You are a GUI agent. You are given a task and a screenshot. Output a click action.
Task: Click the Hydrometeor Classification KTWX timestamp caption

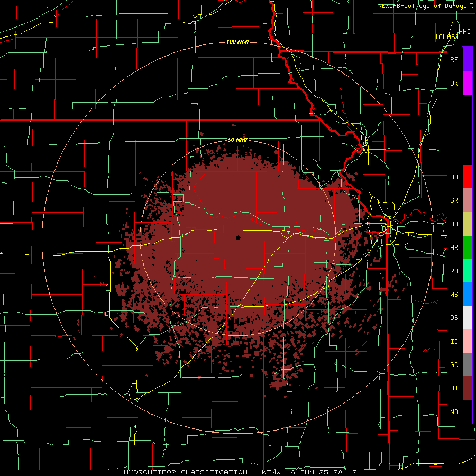(x=241, y=472)
